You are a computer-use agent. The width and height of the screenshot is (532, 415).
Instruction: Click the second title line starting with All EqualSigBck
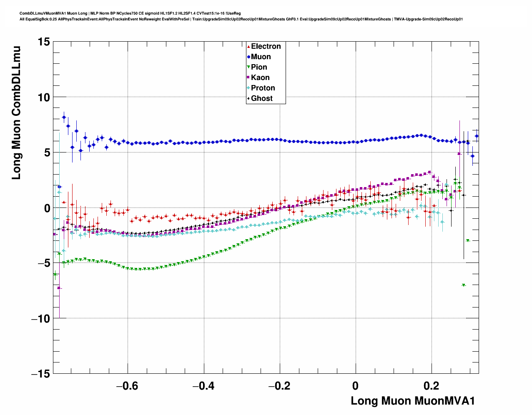tap(241, 19)
